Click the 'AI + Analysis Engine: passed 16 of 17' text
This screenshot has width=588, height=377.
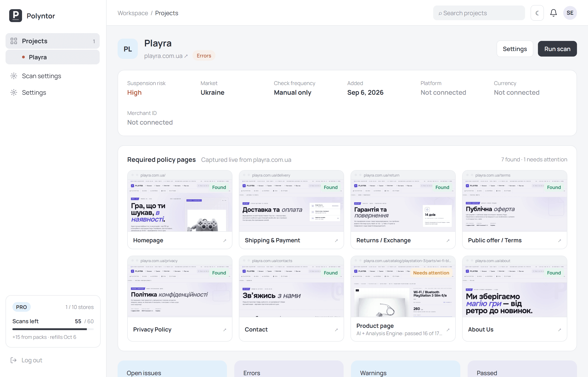399,333
